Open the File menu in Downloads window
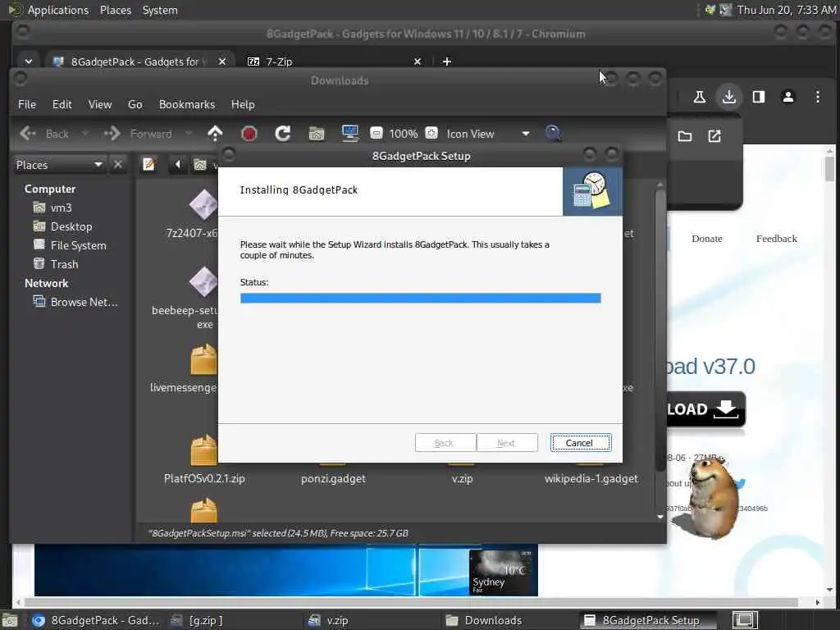The width and height of the screenshot is (840, 630). pyautogui.click(x=27, y=104)
